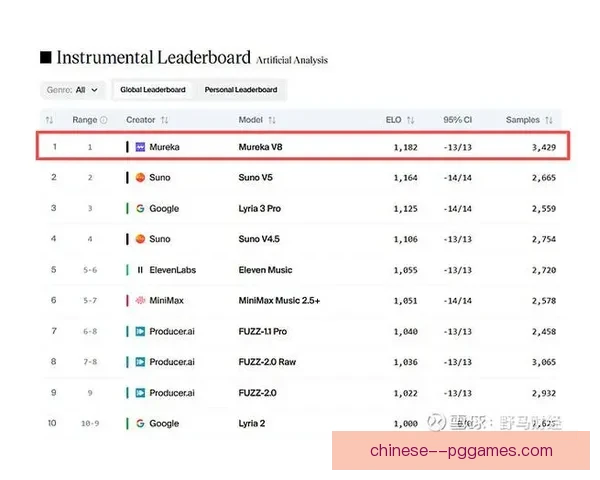This screenshot has height=480, width=600.
Task: Click the Google logo in Lyria 2 row
Action: (x=140, y=424)
